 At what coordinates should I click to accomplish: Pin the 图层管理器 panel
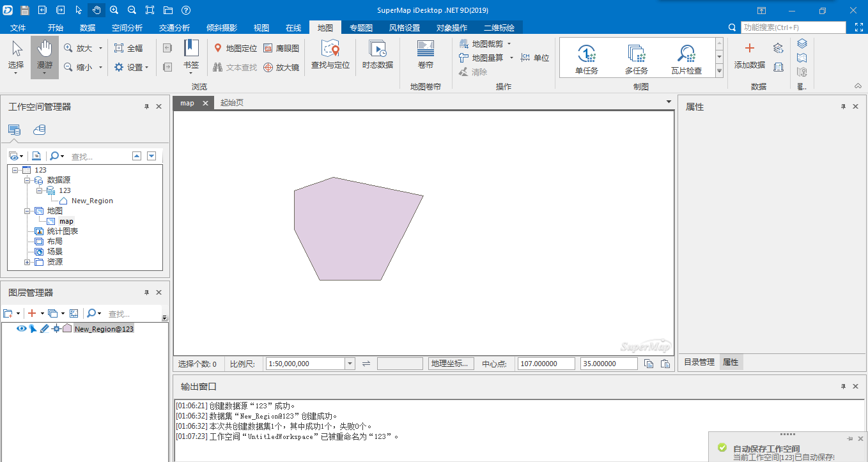146,292
